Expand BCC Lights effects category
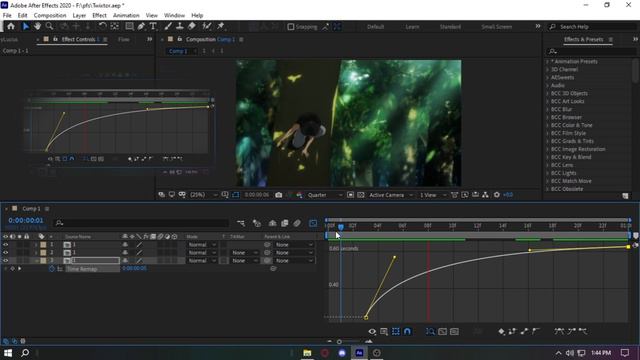Viewport: 640px width, 360px height. [x=548, y=173]
